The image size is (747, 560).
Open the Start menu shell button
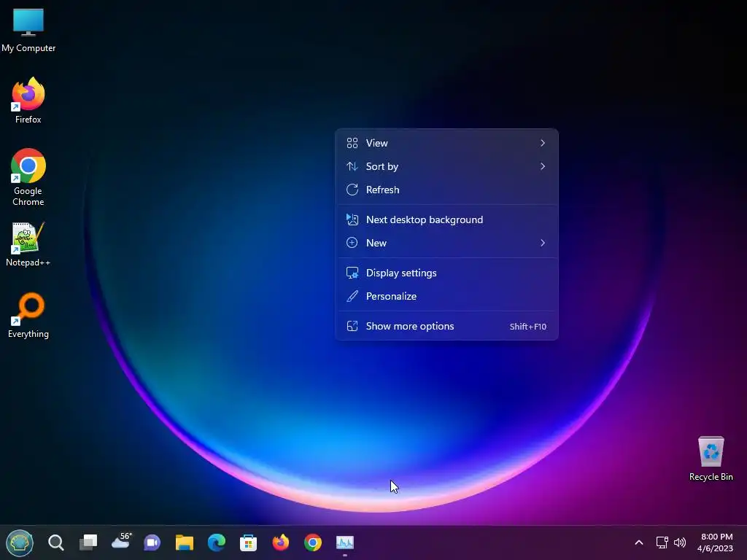(20, 542)
